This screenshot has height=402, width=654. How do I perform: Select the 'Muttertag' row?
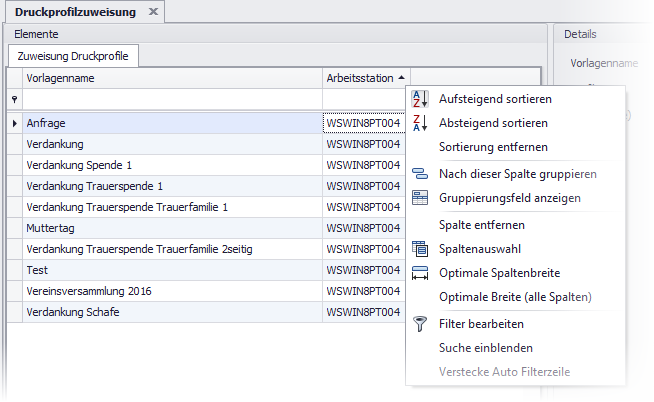pos(170,227)
